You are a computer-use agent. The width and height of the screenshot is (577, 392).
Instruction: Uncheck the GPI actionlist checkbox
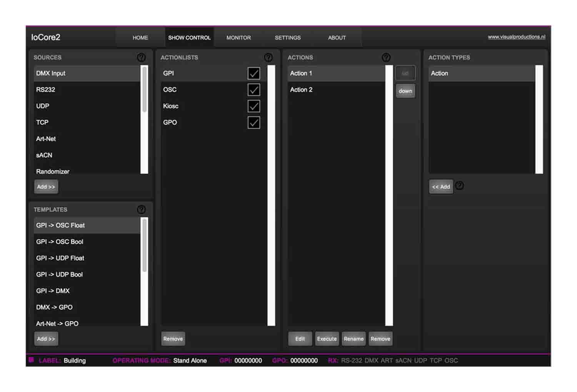coord(253,73)
